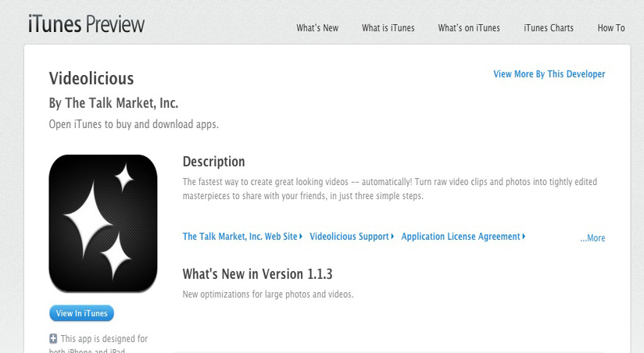Click the Videolicious app icon with sparkles
Screen dimensions: 644x353
pyautogui.click(x=103, y=223)
